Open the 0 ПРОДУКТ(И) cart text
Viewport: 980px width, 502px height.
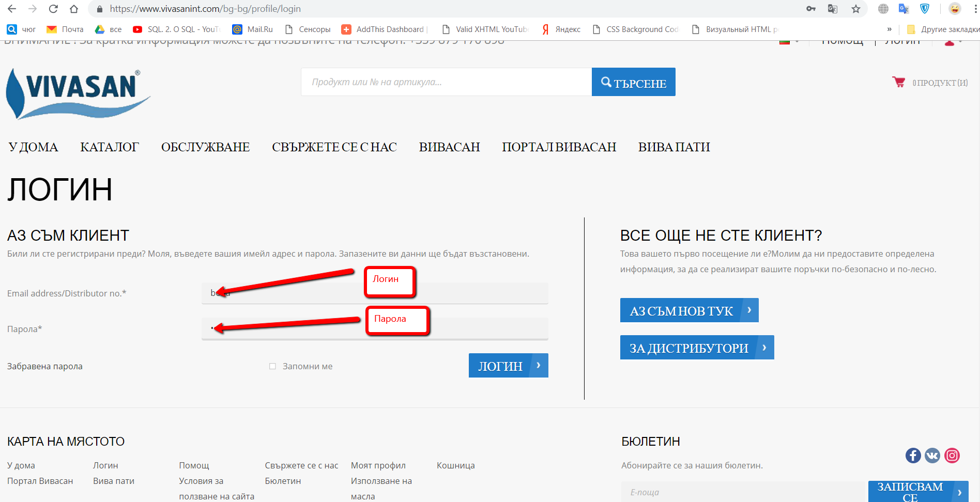940,83
